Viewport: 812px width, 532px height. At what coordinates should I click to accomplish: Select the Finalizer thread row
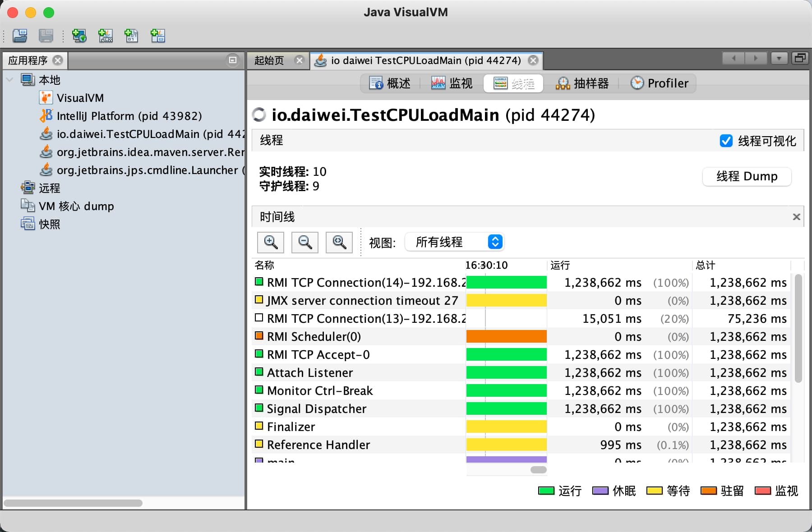coord(521,427)
